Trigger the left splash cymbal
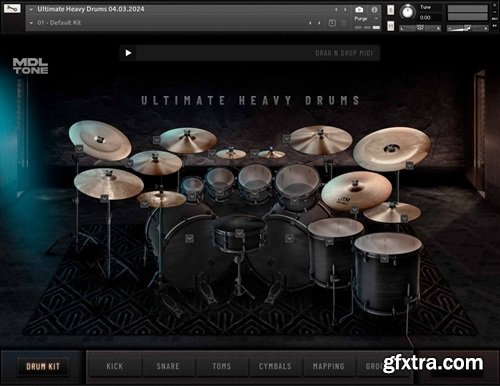The width and height of the screenshot is (500, 386). (x=231, y=154)
